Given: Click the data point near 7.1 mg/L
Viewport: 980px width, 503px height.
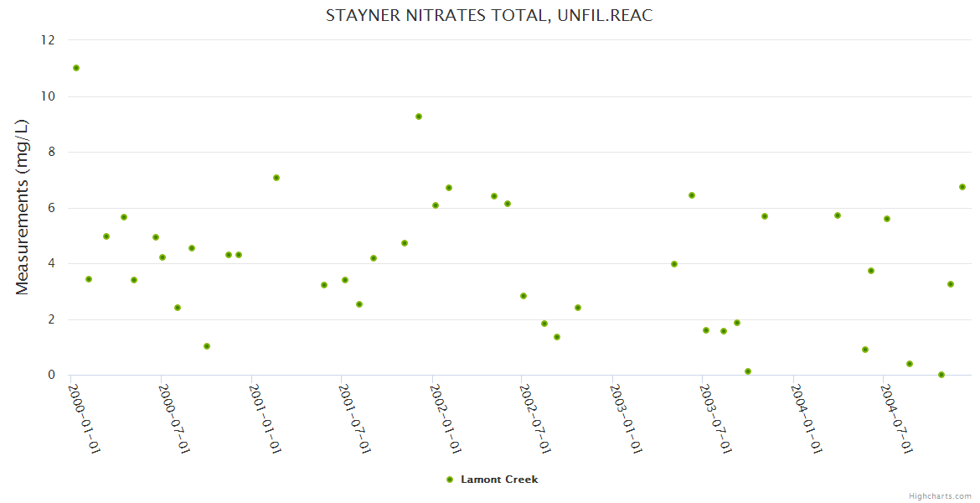Looking at the screenshot, I should 276,178.
